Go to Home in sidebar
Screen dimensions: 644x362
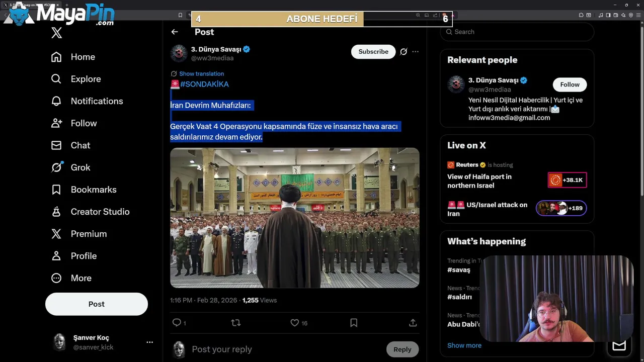click(73, 57)
